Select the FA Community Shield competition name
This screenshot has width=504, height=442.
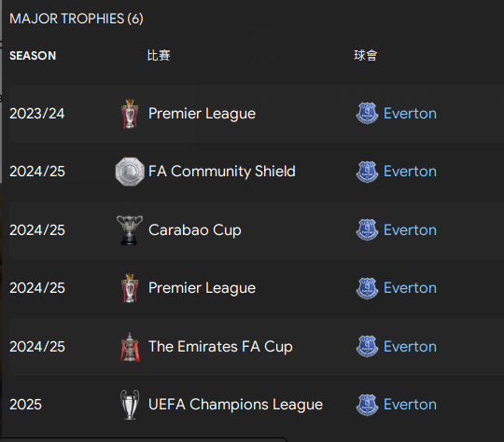pos(222,172)
